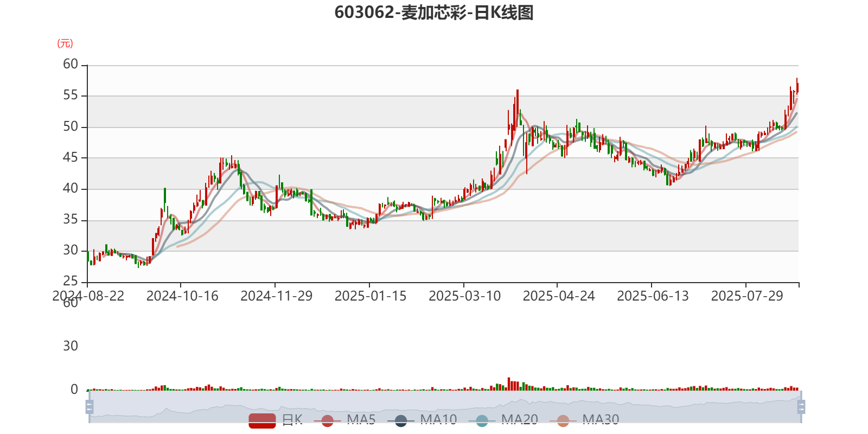Click the 2025-03-10 date axis label
The height and width of the screenshot is (434, 868).
465,296
